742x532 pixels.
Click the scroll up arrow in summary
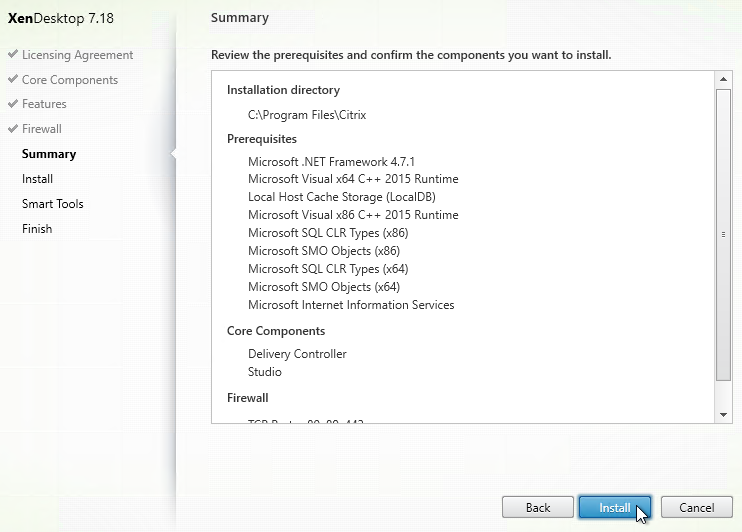(723, 79)
